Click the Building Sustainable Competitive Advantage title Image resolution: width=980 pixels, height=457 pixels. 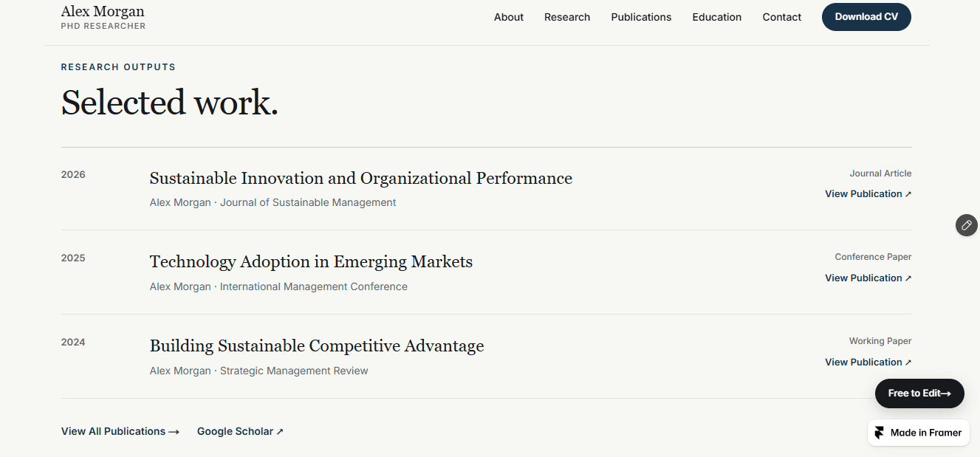click(x=317, y=346)
